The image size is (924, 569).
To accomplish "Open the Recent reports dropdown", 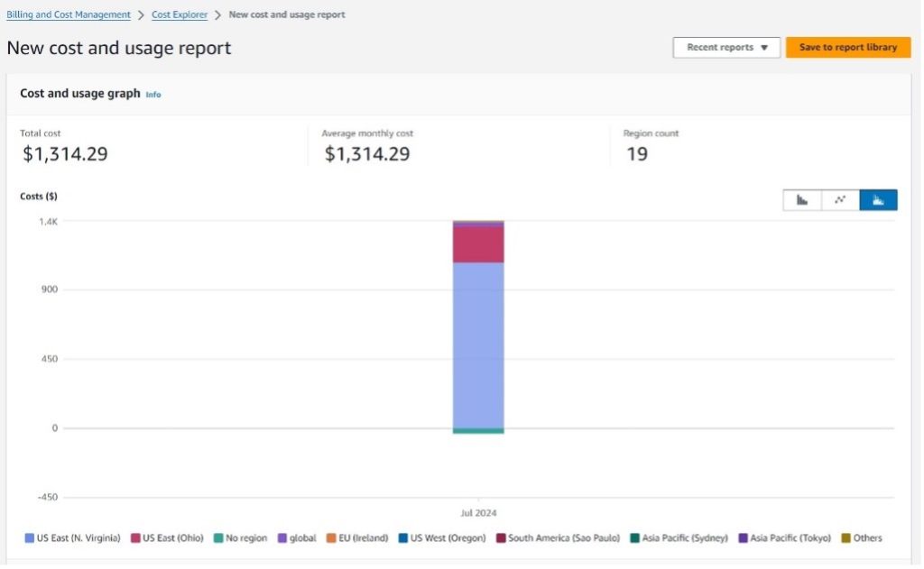I will (726, 47).
